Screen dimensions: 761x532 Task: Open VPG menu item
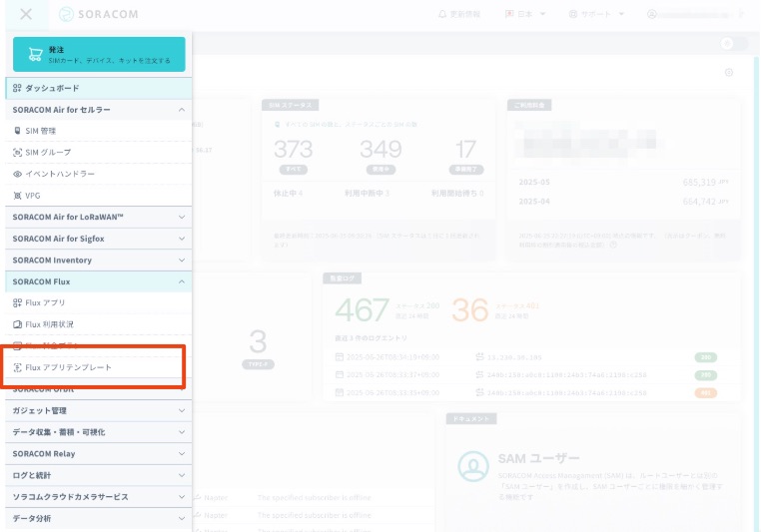click(99, 196)
